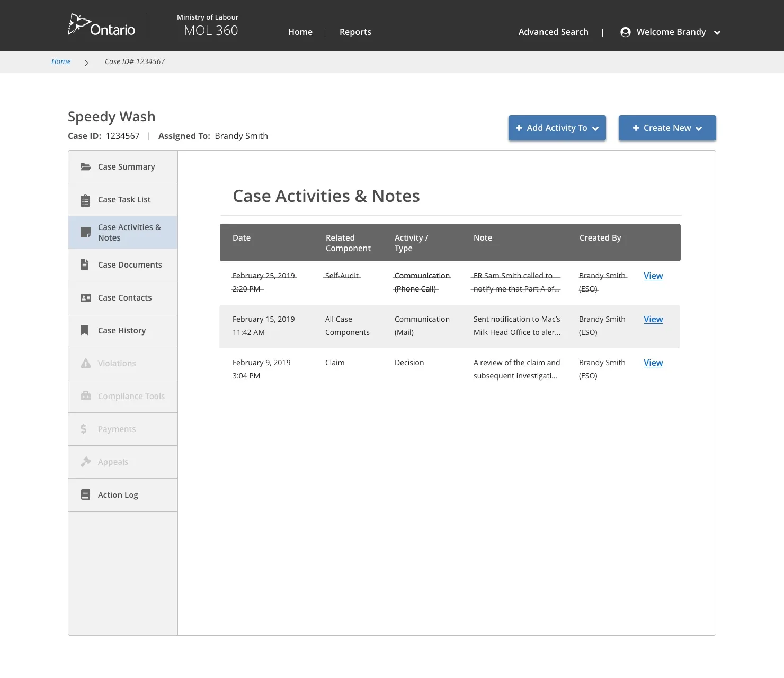This screenshot has width=784, height=678.
Task: Click the plus icon on Create New
Action: [x=636, y=128]
